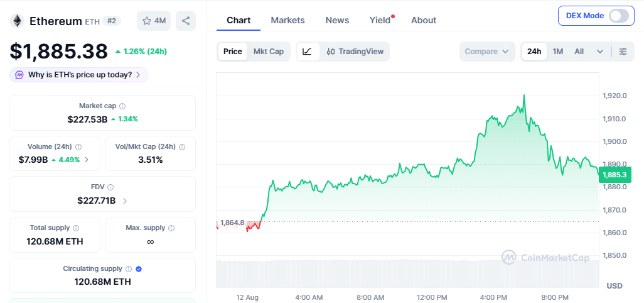
Task: Show the Market cap info tooltip icon
Action: point(122,106)
